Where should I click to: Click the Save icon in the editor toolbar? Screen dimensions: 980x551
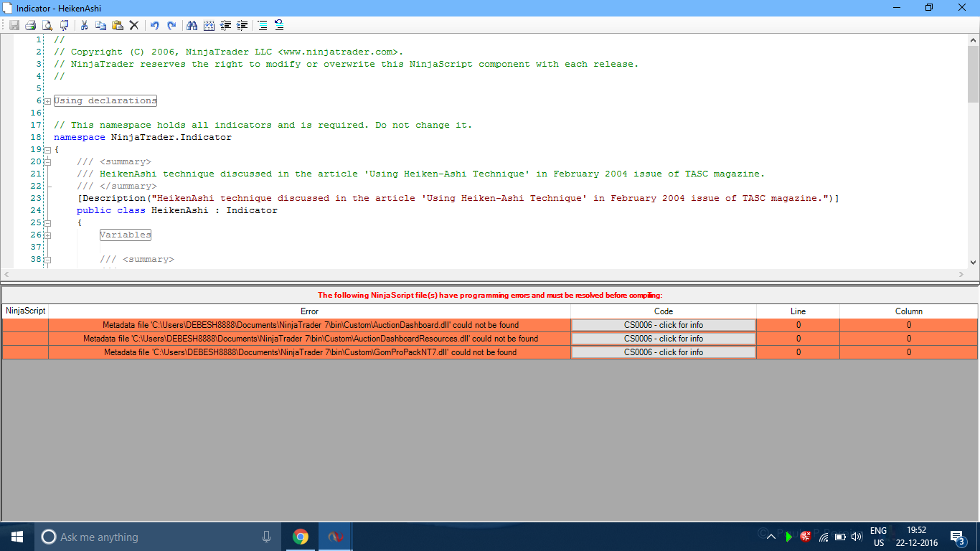point(14,25)
